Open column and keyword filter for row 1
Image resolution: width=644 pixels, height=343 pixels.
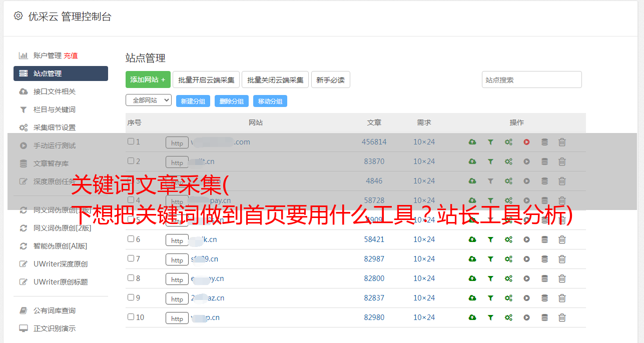(x=490, y=142)
